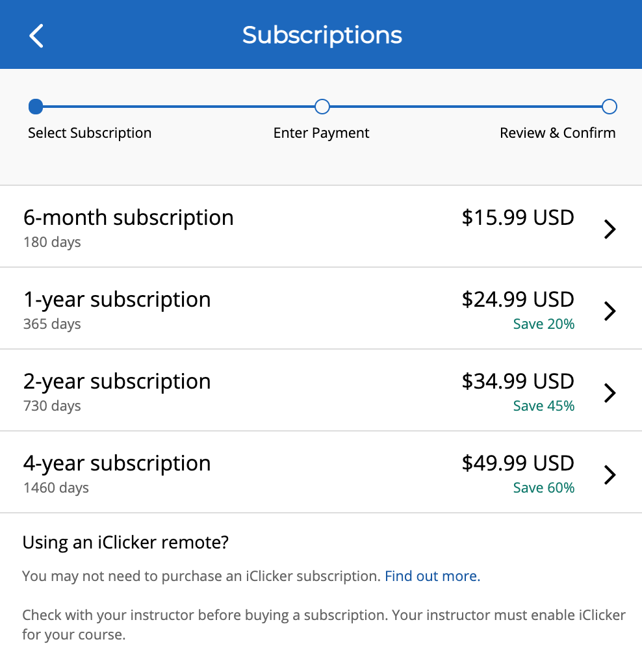Screen dimensions: 642x672
Task: Expand the 6-month subscription row chevron
Action: click(x=610, y=229)
